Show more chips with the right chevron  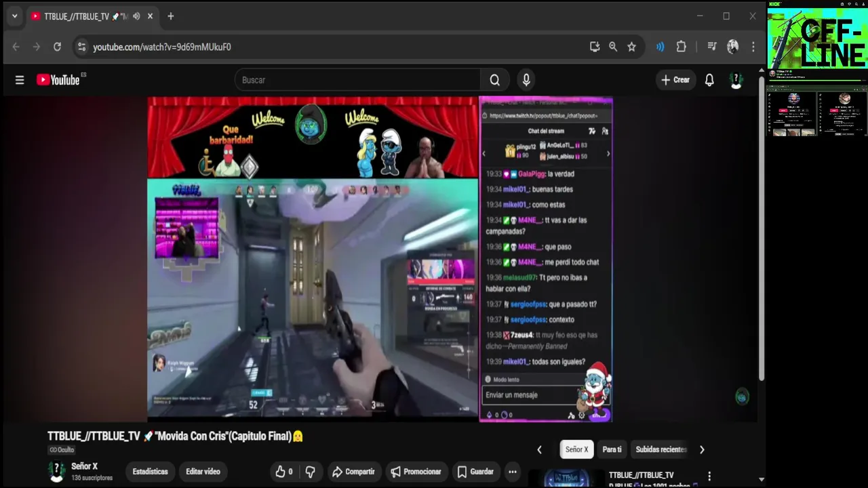coord(702,449)
